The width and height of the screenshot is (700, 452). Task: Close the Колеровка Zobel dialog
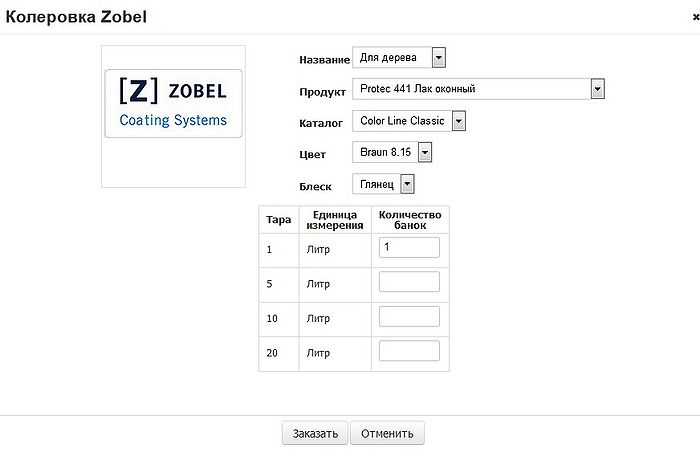tap(695, 16)
